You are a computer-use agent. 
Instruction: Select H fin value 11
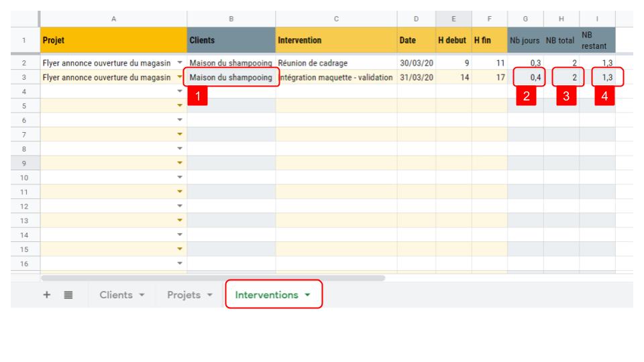(490, 63)
